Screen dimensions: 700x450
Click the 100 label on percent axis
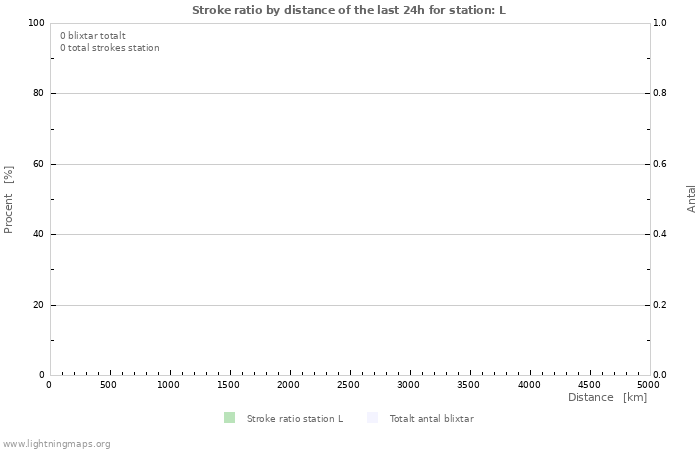[x=36, y=23]
